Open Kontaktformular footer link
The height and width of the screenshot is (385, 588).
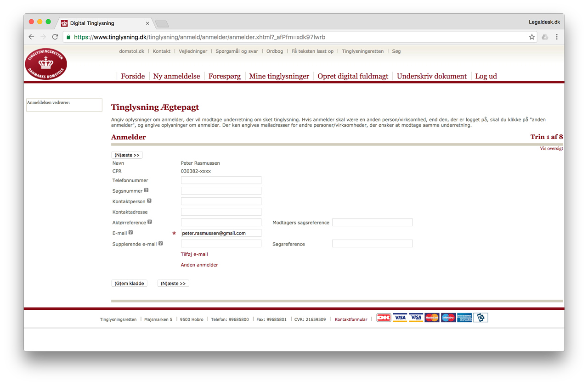point(351,319)
